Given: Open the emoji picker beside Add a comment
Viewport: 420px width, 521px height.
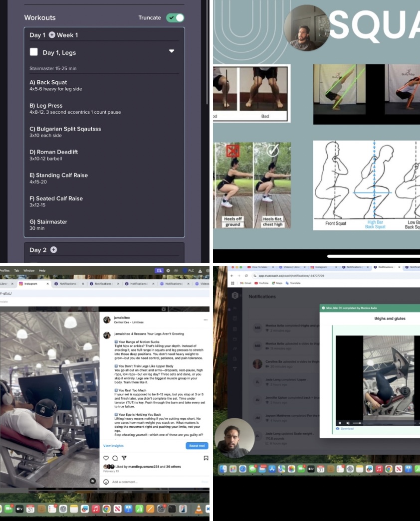Looking at the screenshot, I should tap(106, 482).
